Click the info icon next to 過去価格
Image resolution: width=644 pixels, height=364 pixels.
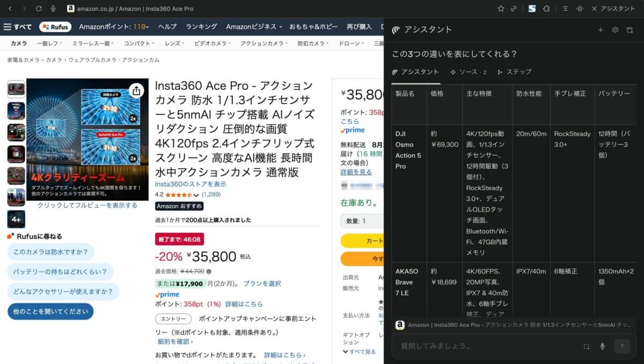209,272
